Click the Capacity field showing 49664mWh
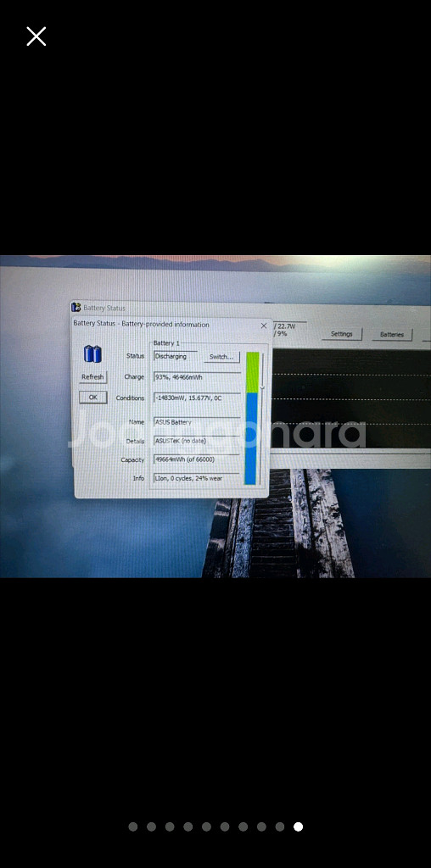The height and width of the screenshot is (868, 431). [x=197, y=459]
